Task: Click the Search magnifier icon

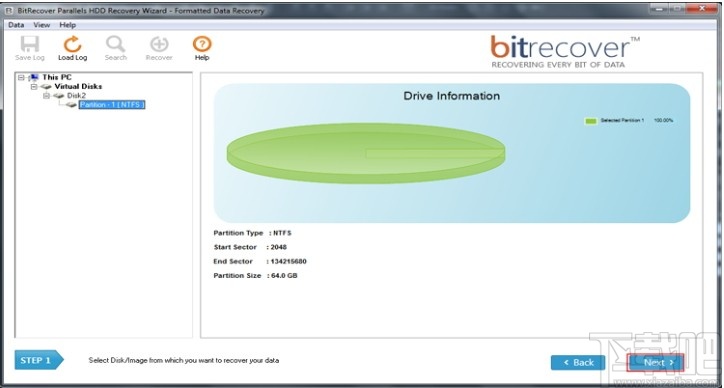Action: point(115,44)
